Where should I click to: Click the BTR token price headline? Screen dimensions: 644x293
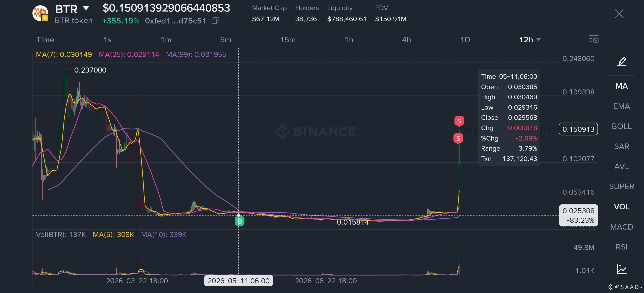pos(166,8)
